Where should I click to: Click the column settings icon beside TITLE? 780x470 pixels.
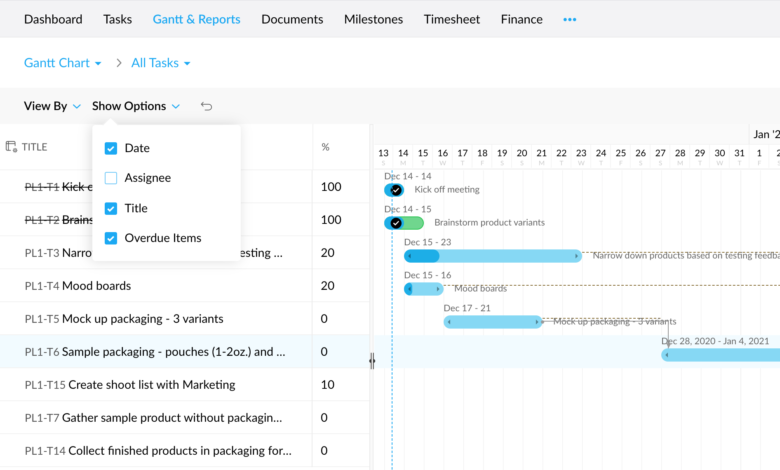11,147
